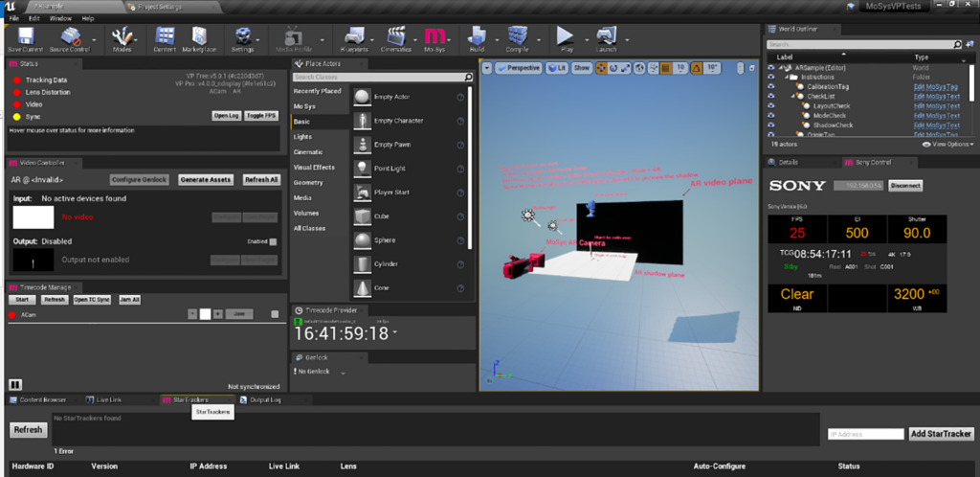Click the Cube actor icon
Screen dimensions: 980x477
point(362,216)
